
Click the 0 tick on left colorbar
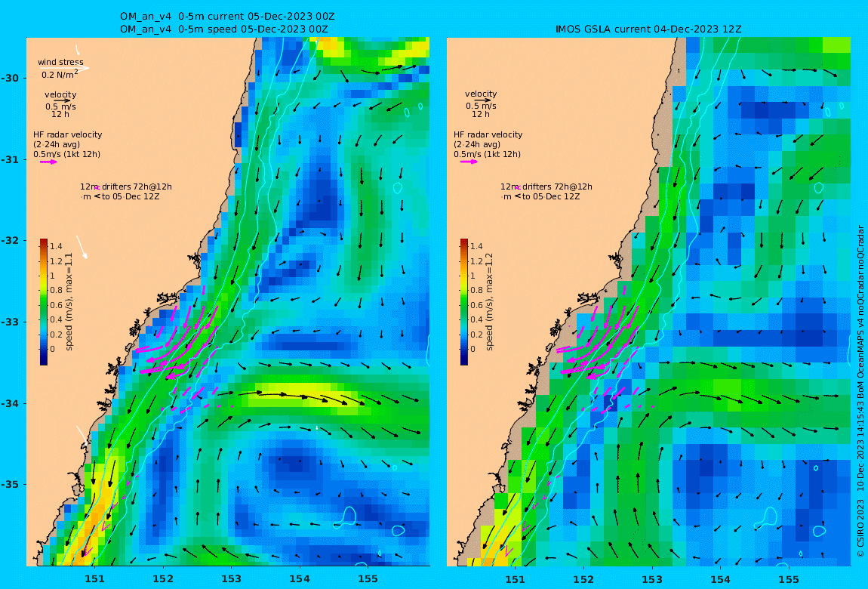(53, 349)
